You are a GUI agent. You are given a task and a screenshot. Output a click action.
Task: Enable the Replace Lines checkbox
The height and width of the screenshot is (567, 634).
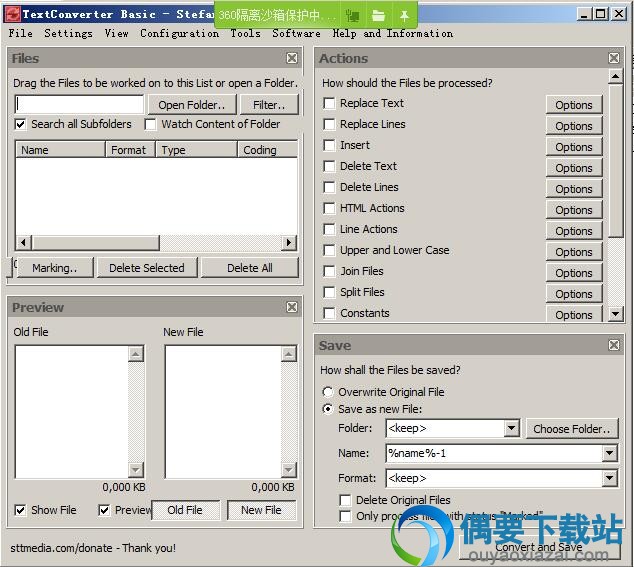pos(329,125)
